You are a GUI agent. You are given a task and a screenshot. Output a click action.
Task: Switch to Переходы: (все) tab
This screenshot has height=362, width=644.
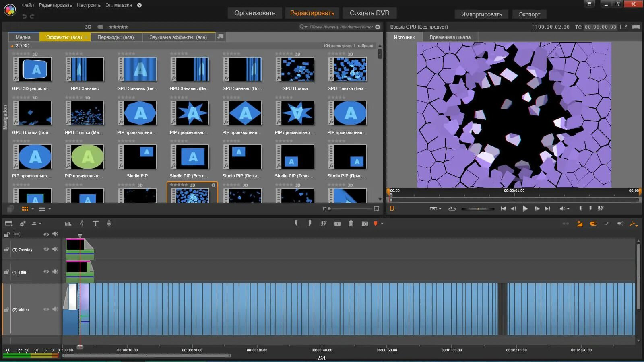(x=116, y=37)
